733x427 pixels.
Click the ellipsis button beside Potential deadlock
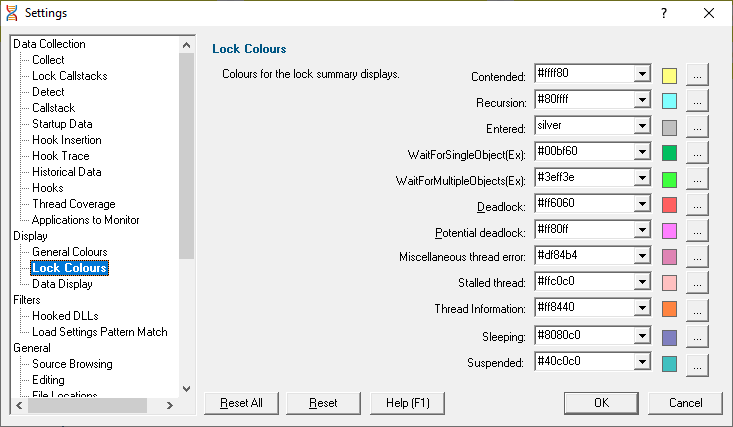[x=697, y=231]
